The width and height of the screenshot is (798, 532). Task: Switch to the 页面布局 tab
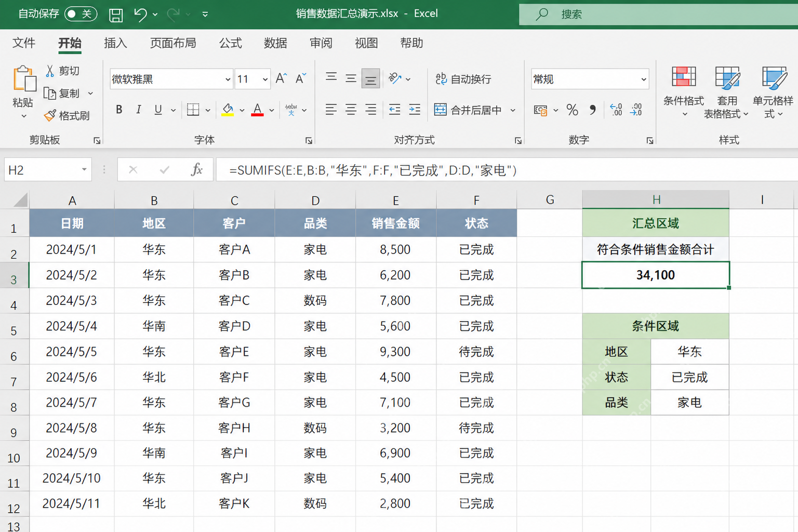173,43
